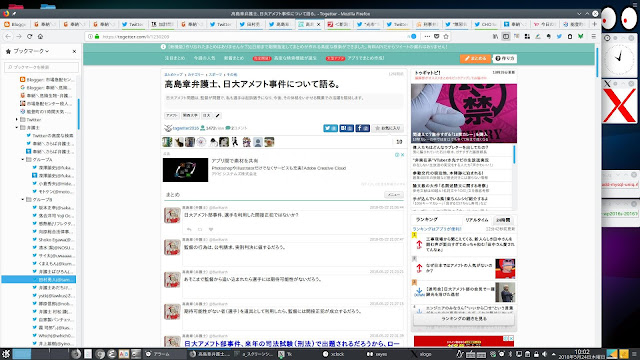Toggle the sidebar toolbar button
640x360 pixels.
[506, 36]
